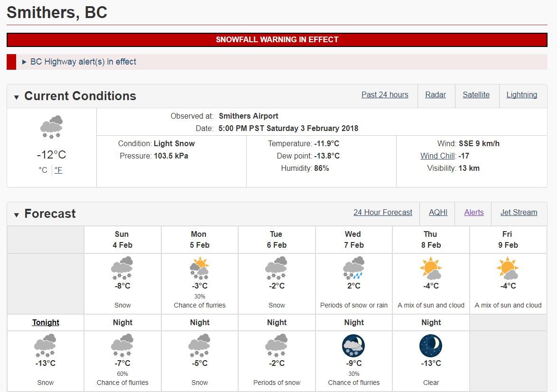The width and height of the screenshot is (557, 392).
Task: Click Tonight's snow forecast icon
Action: coord(45,345)
